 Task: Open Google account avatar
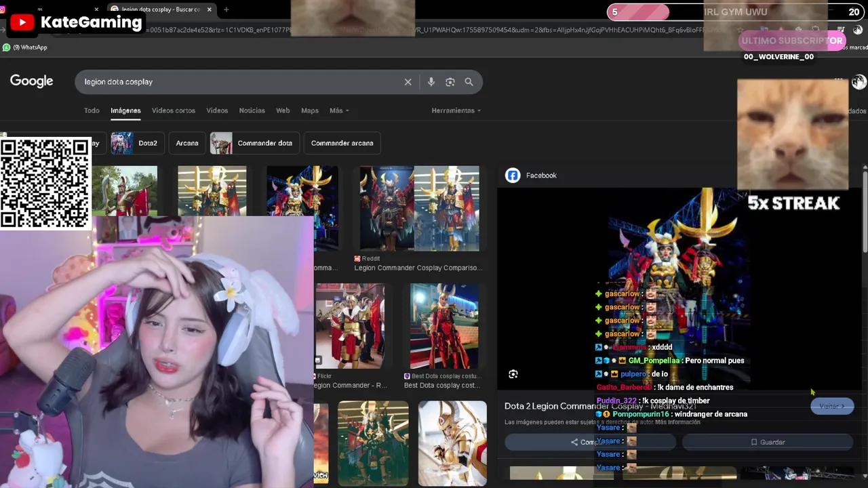coord(859,82)
